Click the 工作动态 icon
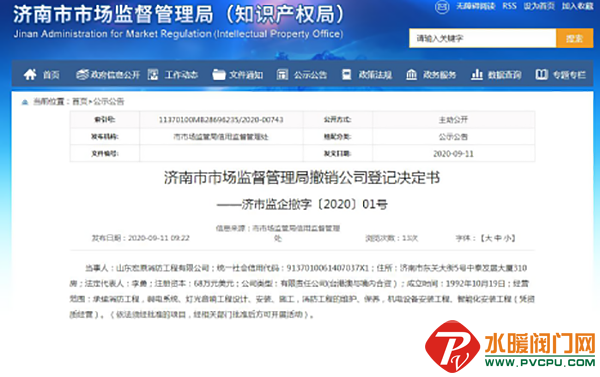Image resolution: width=600 pixels, height=377 pixels. click(153, 74)
